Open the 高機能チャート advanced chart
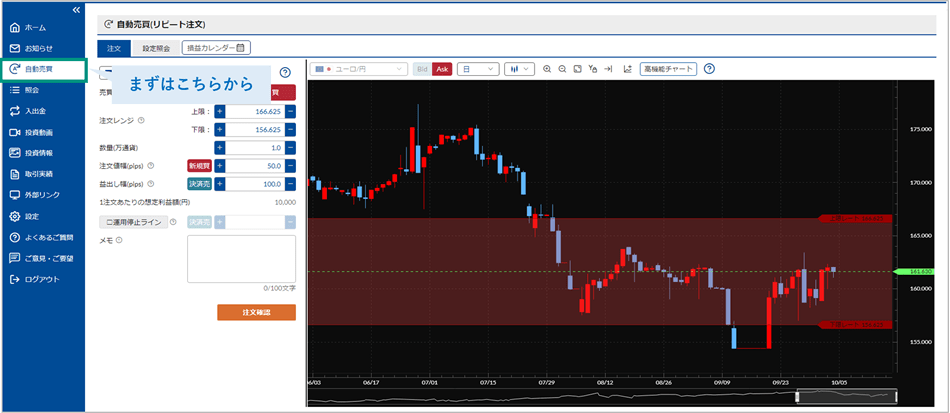The image size is (950, 413). tap(668, 69)
